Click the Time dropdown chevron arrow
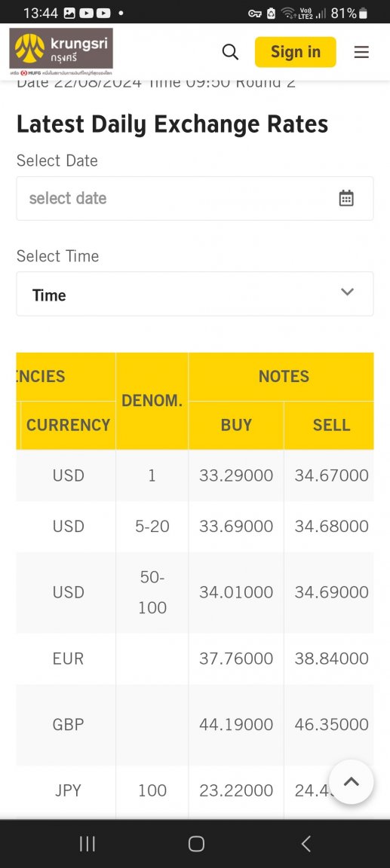 [347, 292]
